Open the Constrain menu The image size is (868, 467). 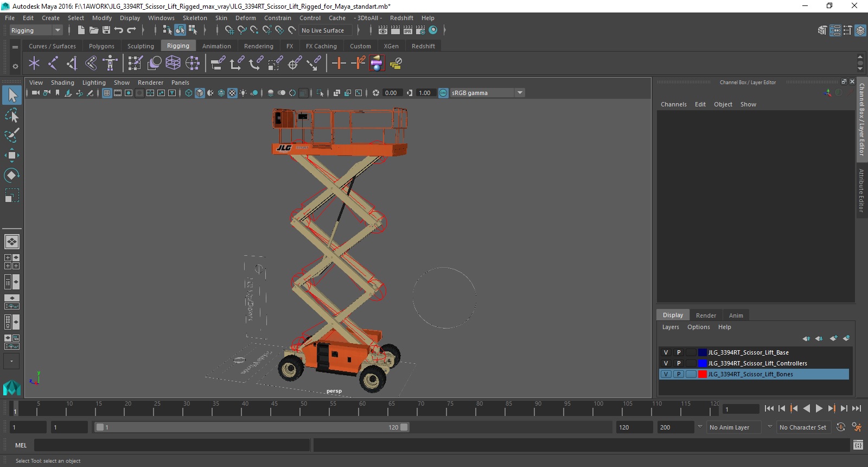278,18
